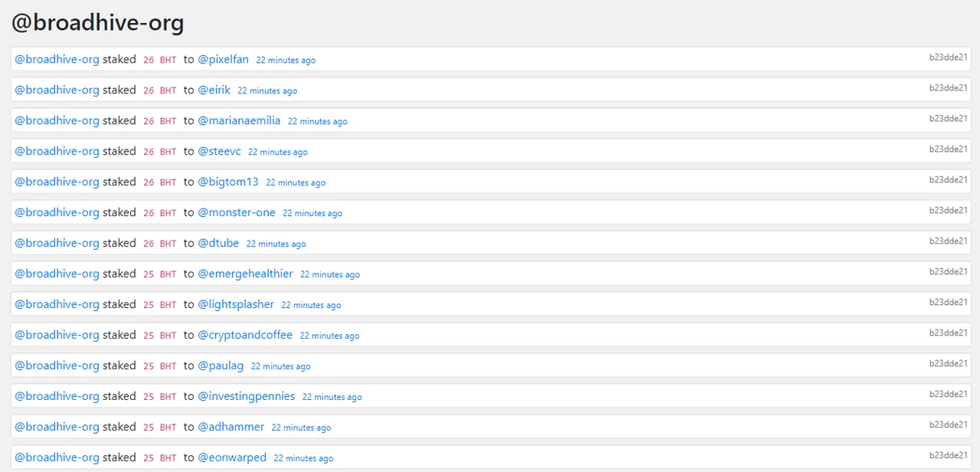
Task: Open the @marianaemilia account link
Action: tap(240, 120)
